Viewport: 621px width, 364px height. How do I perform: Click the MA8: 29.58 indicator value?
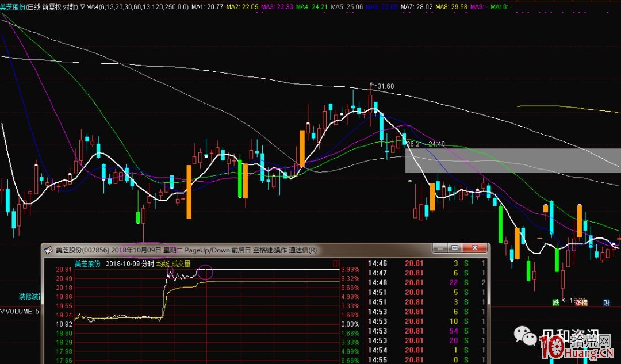click(x=451, y=7)
